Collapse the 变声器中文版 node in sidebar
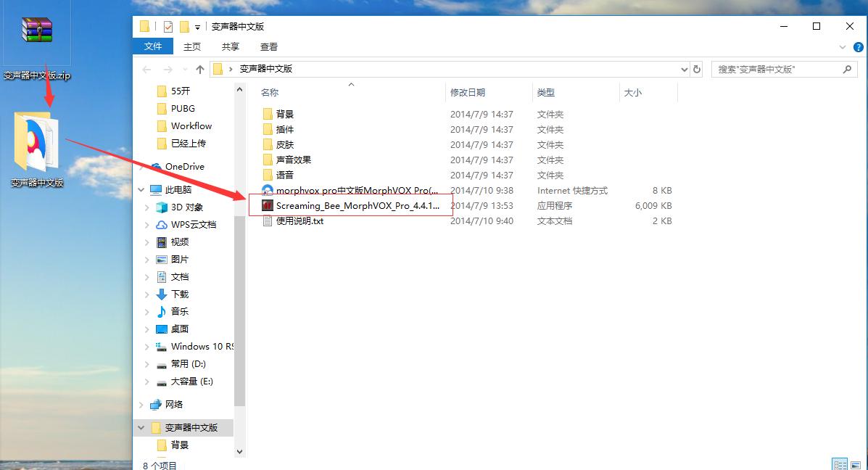The image size is (868, 470). [140, 428]
